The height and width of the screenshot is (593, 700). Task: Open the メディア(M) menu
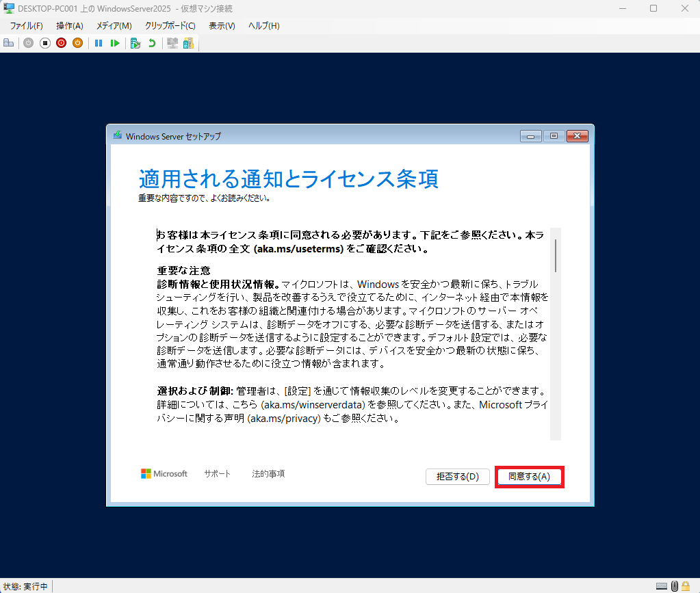pyautogui.click(x=114, y=26)
